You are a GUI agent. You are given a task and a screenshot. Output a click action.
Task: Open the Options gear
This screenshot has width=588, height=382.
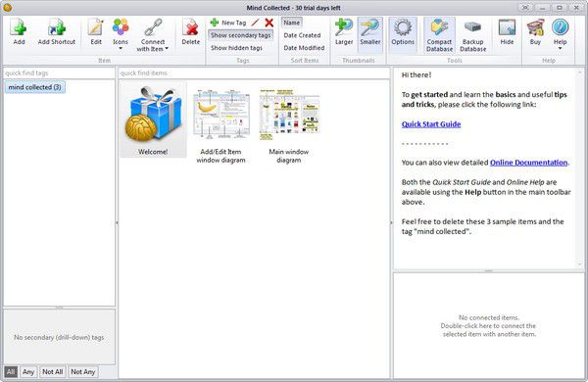[403, 32]
